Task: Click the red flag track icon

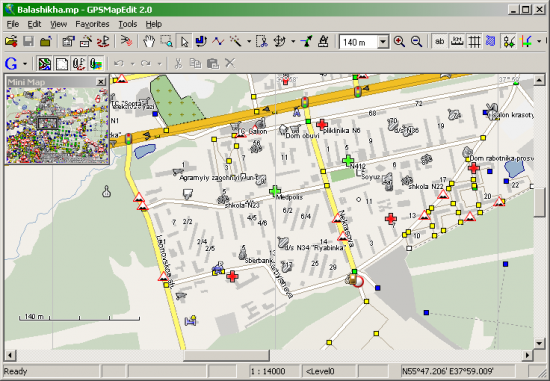Action: [103, 42]
